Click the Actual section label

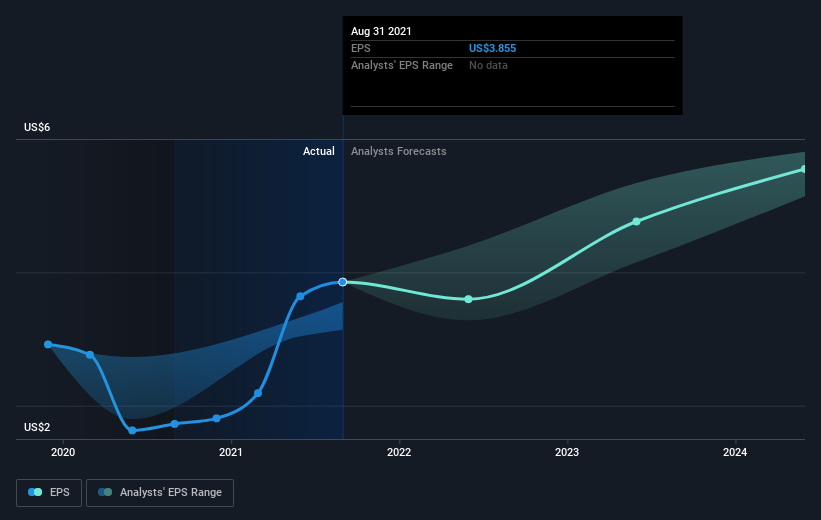pos(319,151)
